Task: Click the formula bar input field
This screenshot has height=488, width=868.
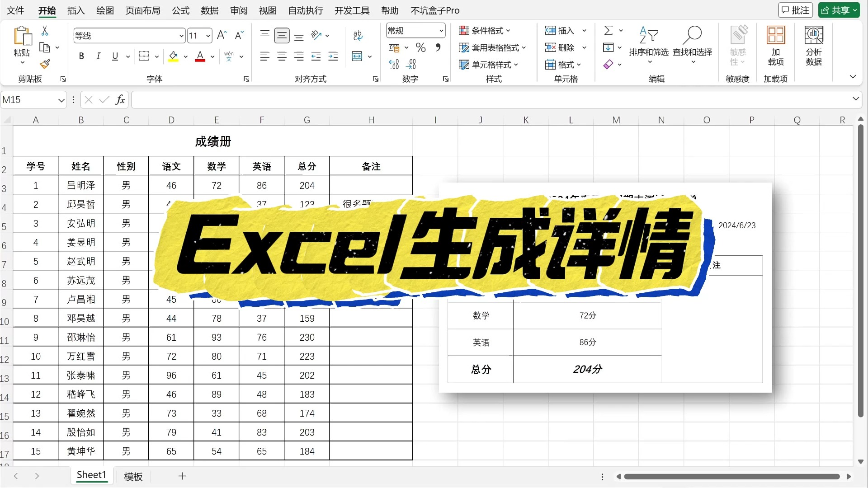Action: point(491,100)
